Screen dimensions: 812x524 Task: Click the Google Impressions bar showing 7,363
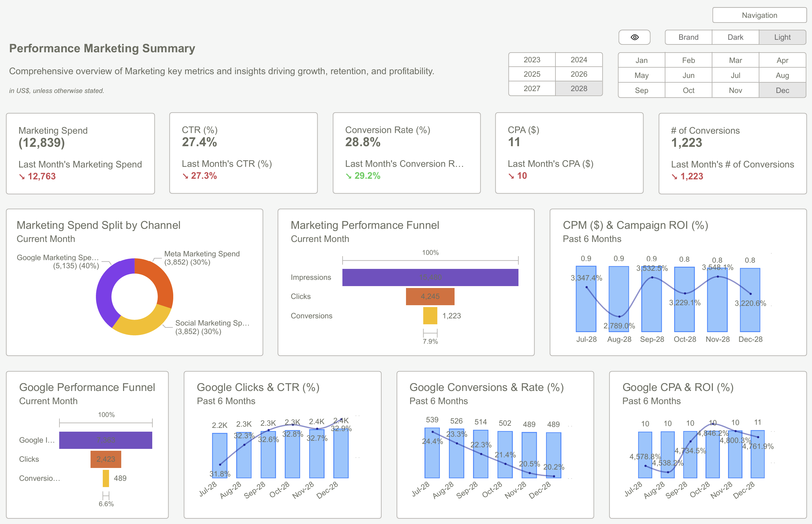coord(106,440)
